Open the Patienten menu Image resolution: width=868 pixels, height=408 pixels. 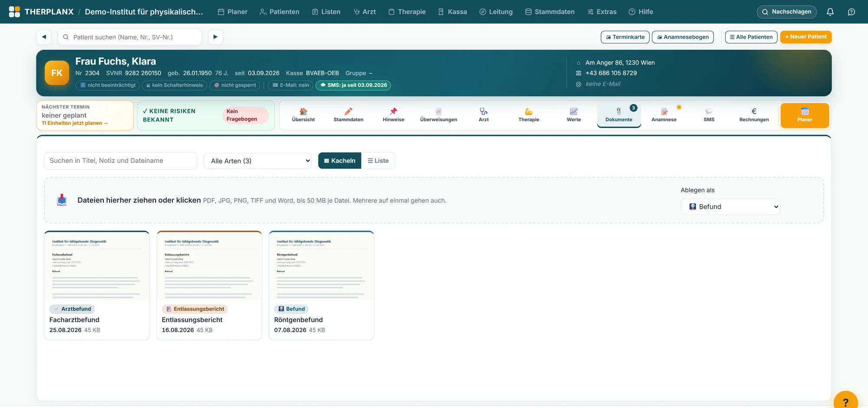tap(279, 12)
